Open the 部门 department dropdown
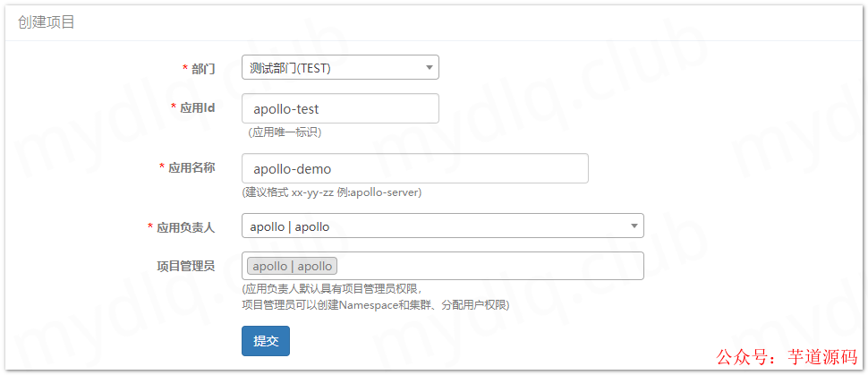The width and height of the screenshot is (868, 375). [x=340, y=68]
